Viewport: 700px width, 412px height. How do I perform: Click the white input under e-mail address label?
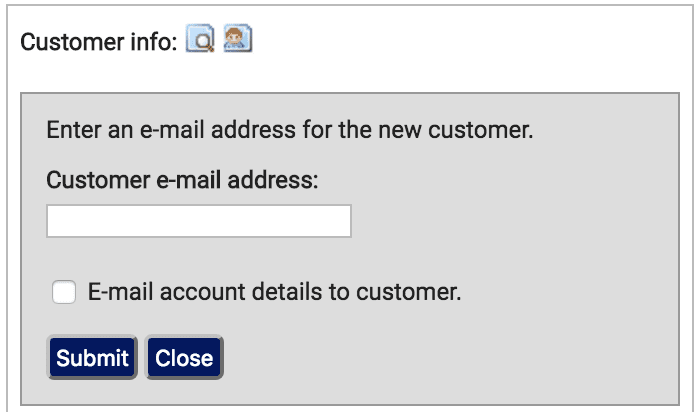point(199,221)
